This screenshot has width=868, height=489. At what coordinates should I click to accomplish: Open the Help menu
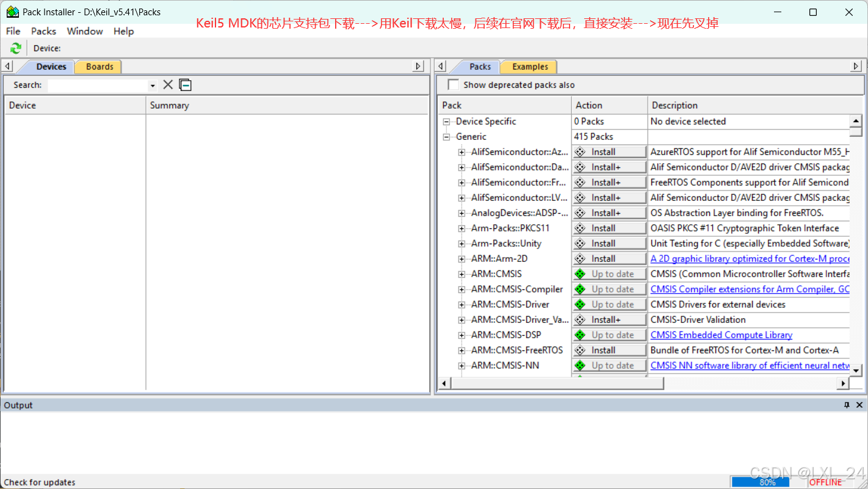[x=123, y=31]
